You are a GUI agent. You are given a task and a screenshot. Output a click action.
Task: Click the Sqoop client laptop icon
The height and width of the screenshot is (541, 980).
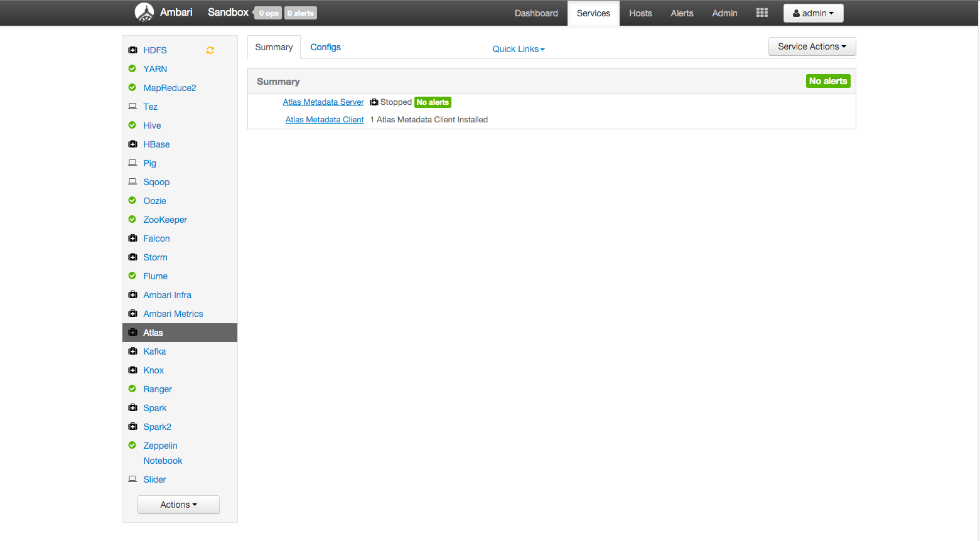[132, 181]
